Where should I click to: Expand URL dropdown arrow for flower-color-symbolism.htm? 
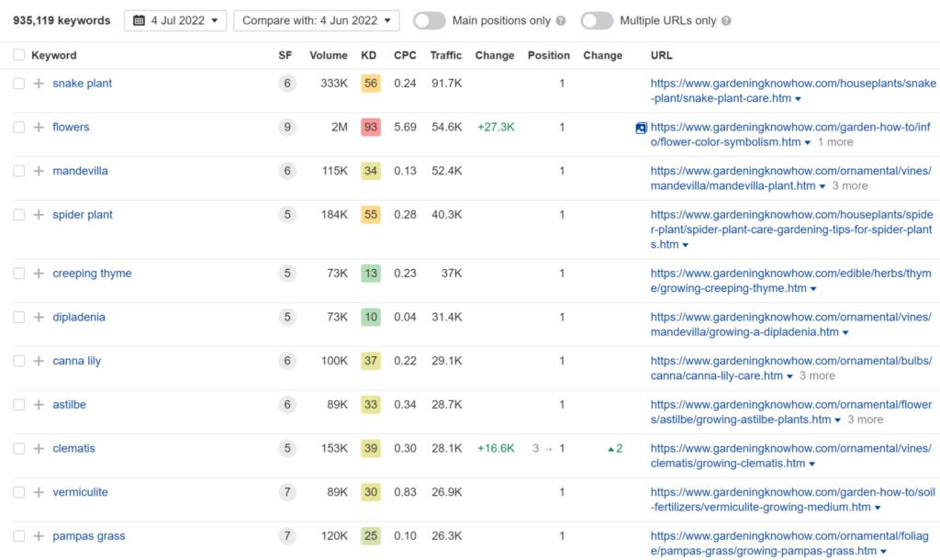808,142
